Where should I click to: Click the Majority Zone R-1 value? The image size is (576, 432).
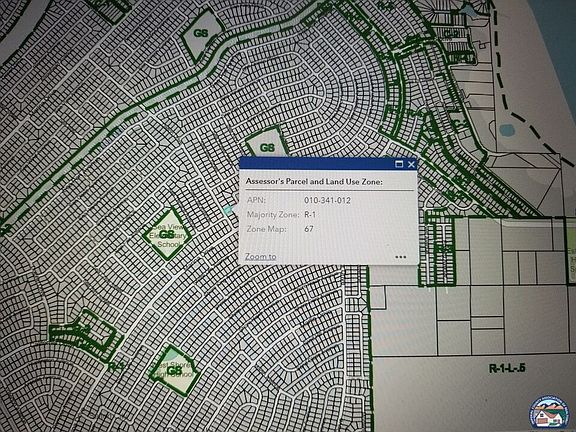click(x=310, y=215)
